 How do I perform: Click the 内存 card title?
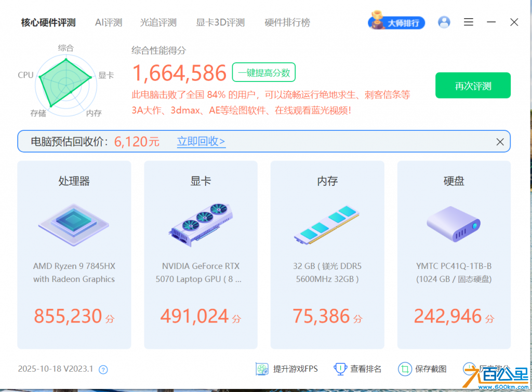pos(327,181)
